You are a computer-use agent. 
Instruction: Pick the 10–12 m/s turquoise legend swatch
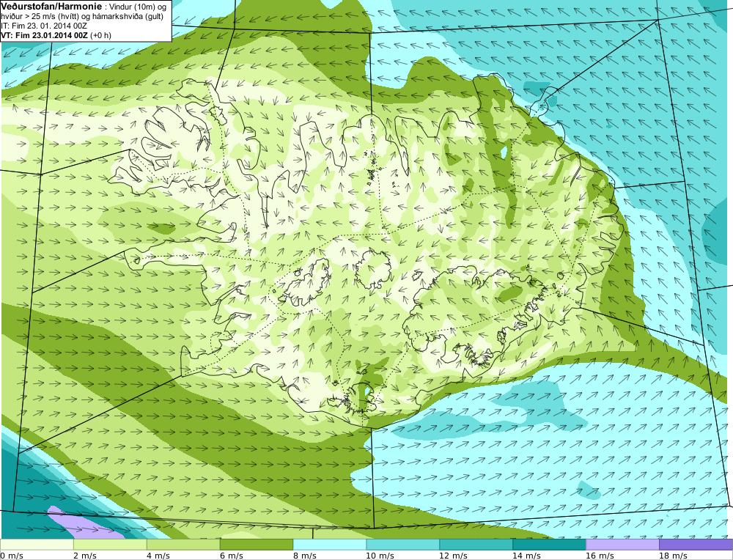(403, 545)
